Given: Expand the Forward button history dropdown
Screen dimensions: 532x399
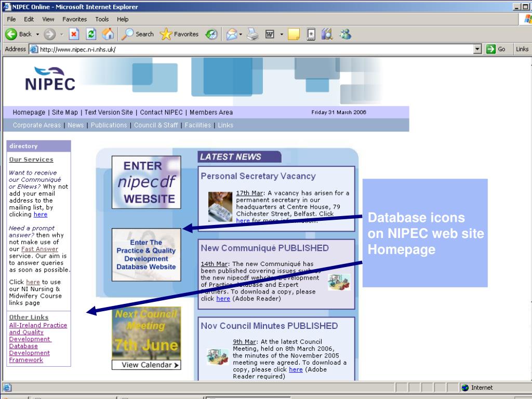Looking at the screenshot, I should pos(61,34).
